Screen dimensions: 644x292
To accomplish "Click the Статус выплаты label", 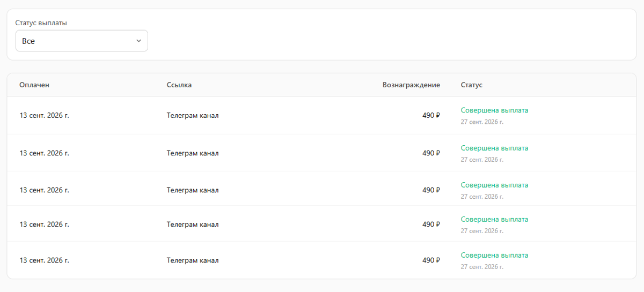I will click(41, 23).
